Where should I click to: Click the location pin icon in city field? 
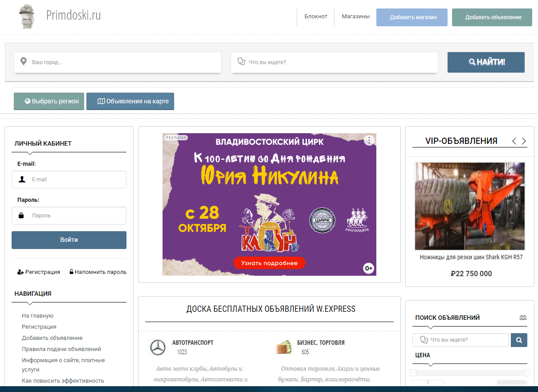tap(24, 62)
